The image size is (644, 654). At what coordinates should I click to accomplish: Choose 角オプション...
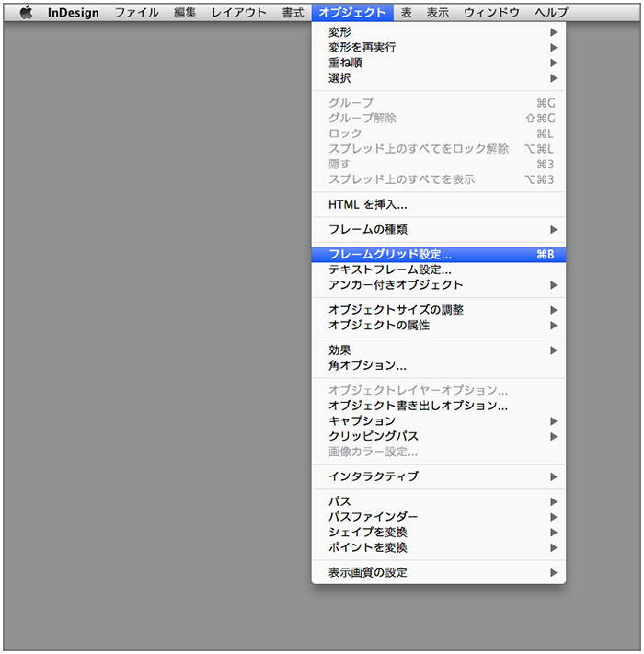click(x=439, y=366)
